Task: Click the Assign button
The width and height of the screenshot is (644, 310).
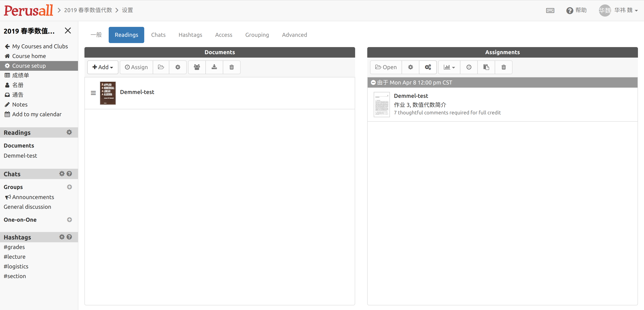Action: [137, 67]
